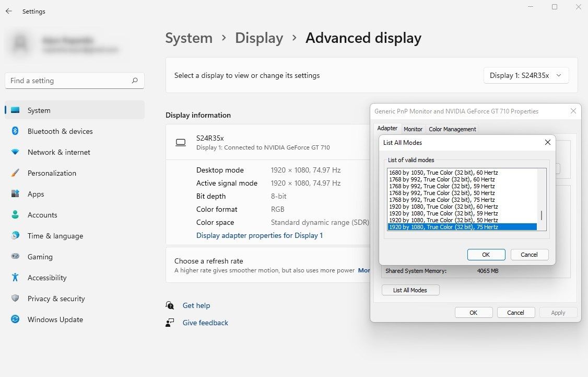The image size is (588, 377).
Task: Click the Bit depth 8-bit value
Action: tap(279, 196)
